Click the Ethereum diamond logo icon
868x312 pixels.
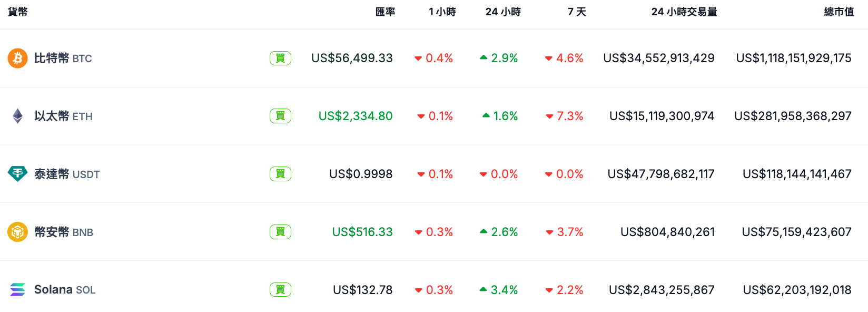coord(17,116)
